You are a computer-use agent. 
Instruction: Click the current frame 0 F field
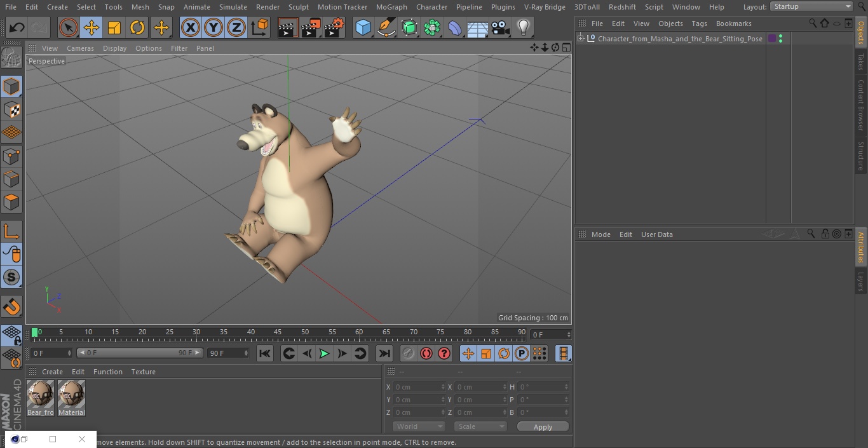(x=51, y=353)
